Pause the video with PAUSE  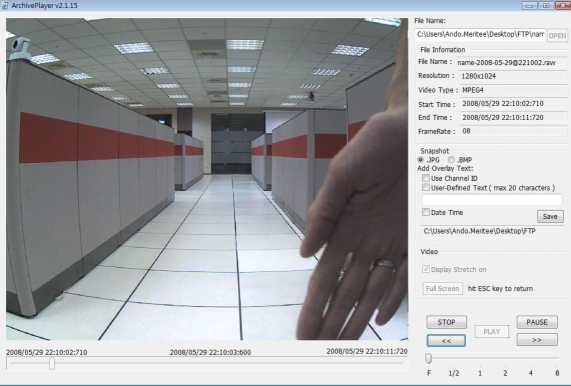click(x=537, y=322)
